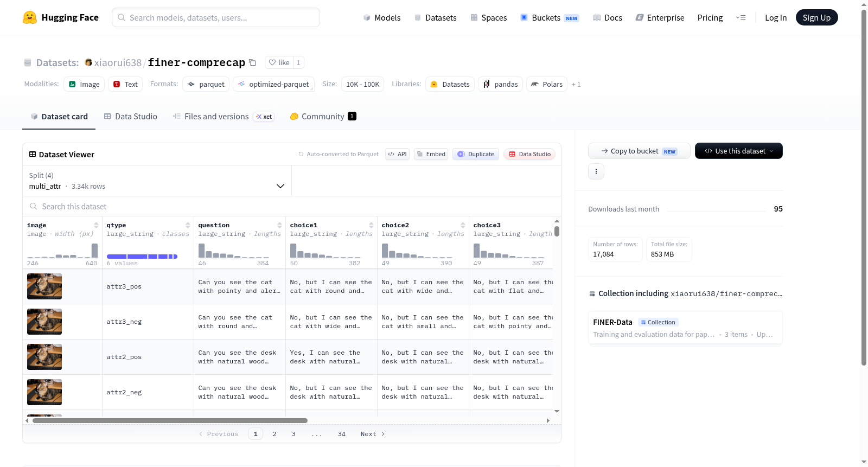Click the Datasets library tag

(450, 84)
